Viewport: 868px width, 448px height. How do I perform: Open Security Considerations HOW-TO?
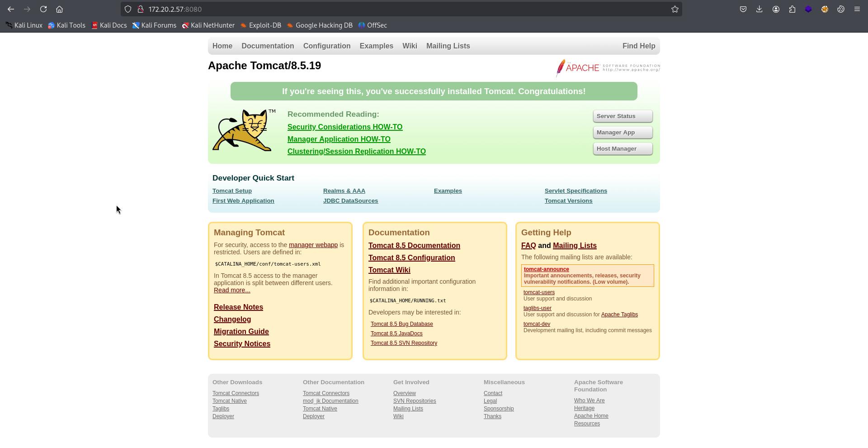point(345,127)
